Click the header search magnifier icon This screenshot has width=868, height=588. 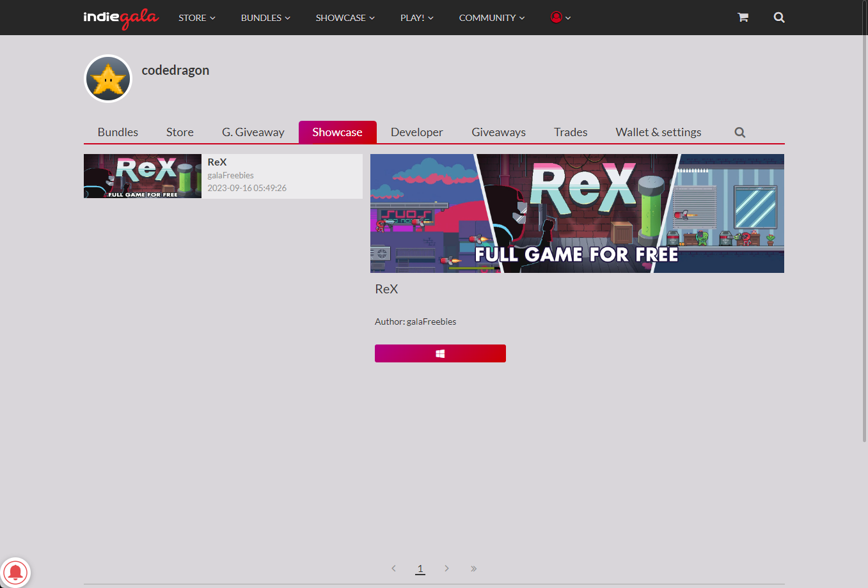(x=779, y=17)
